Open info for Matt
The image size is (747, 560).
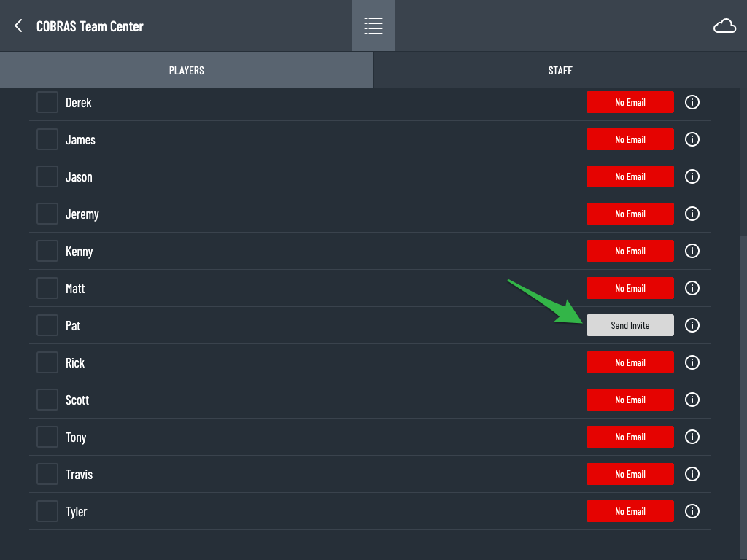[x=692, y=287]
